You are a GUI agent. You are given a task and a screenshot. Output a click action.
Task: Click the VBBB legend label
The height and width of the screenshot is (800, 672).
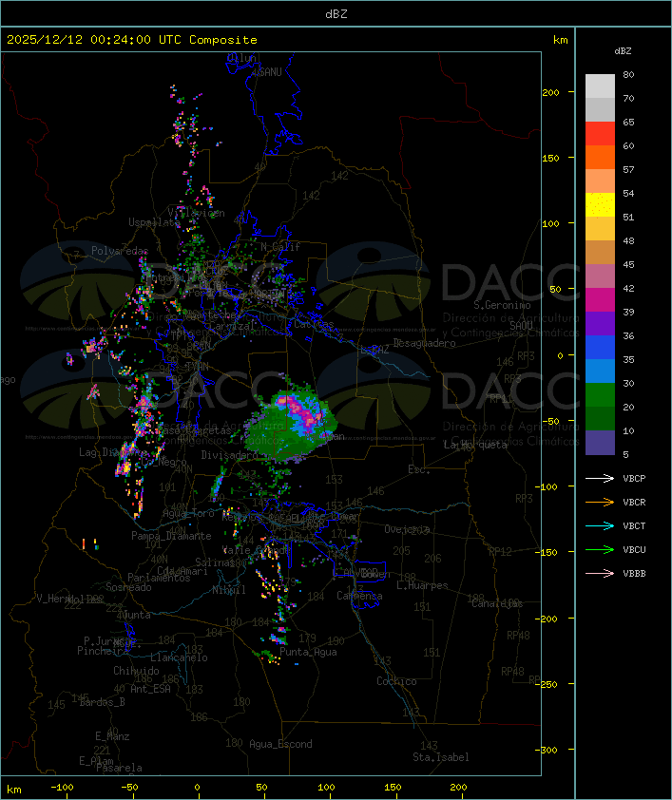(634, 574)
